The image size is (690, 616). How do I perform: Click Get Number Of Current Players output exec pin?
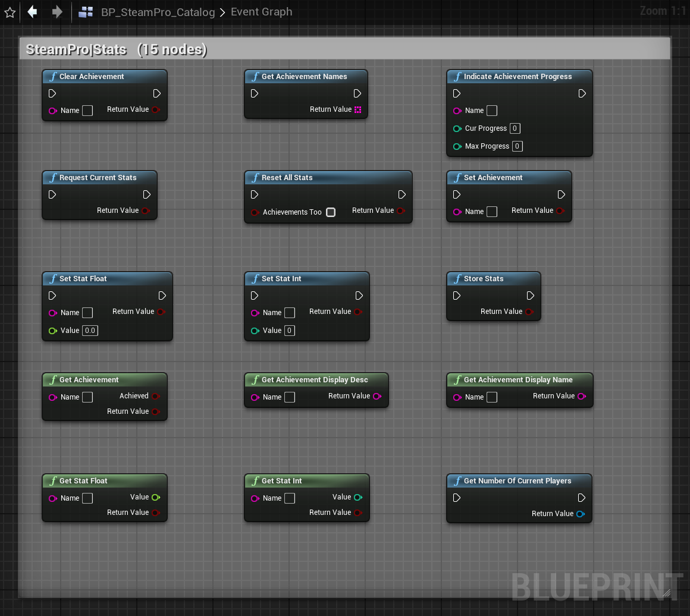tap(582, 498)
